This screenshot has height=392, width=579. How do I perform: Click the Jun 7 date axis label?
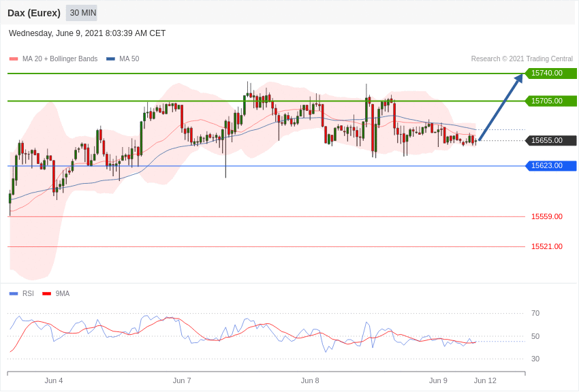pyautogui.click(x=182, y=380)
